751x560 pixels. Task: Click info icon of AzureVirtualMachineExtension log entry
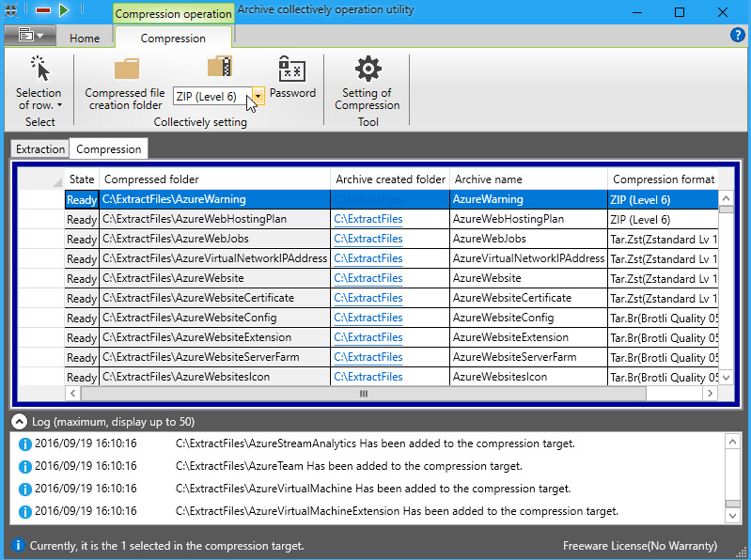pos(24,511)
